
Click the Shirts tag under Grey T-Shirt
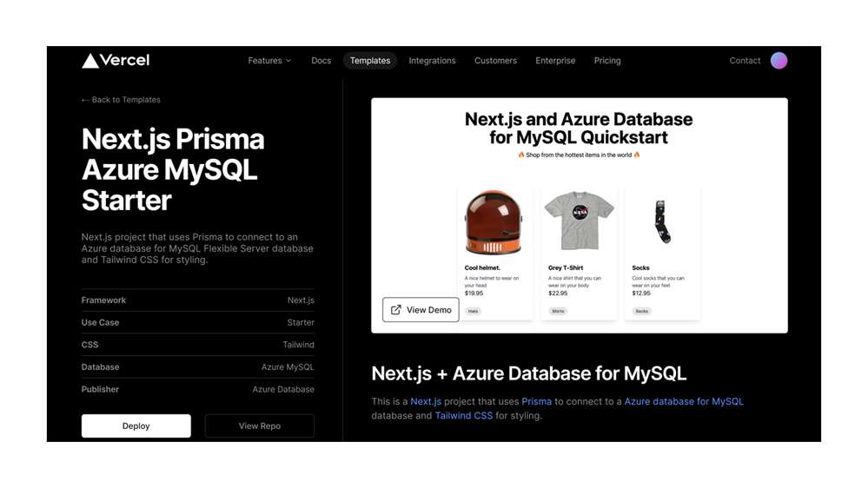coord(558,311)
